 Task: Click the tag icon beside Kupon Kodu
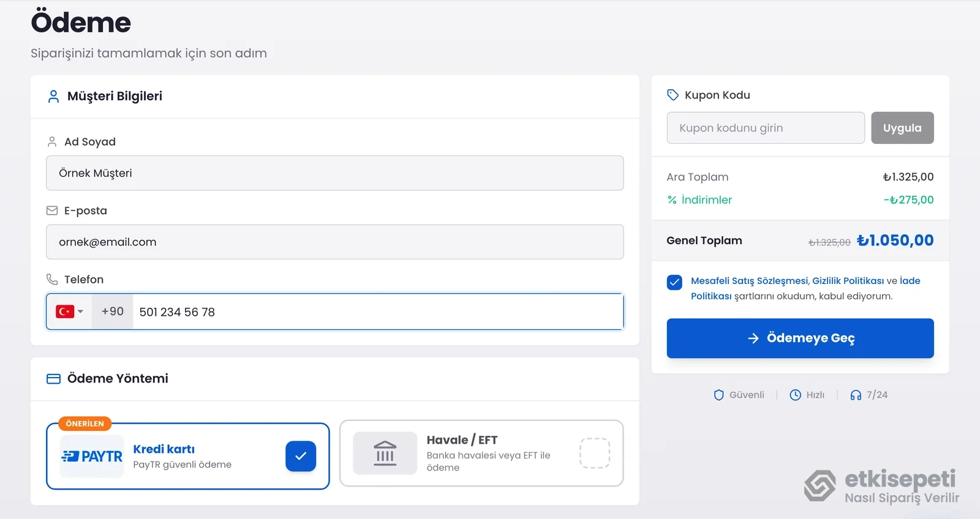[x=673, y=95]
